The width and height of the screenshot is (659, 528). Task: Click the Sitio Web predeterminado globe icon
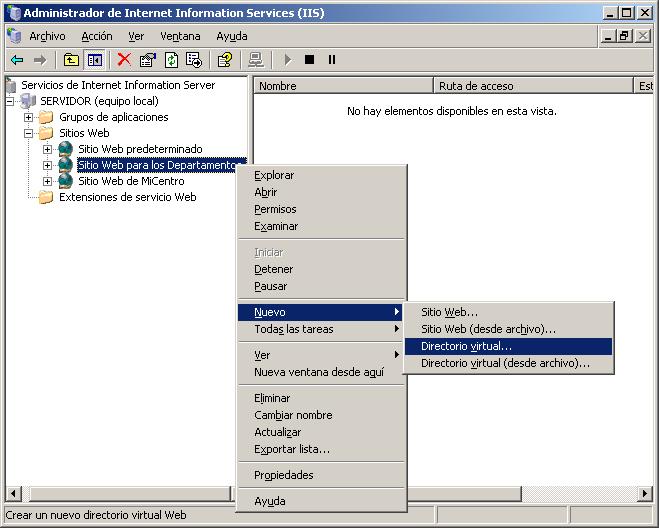click(x=65, y=149)
